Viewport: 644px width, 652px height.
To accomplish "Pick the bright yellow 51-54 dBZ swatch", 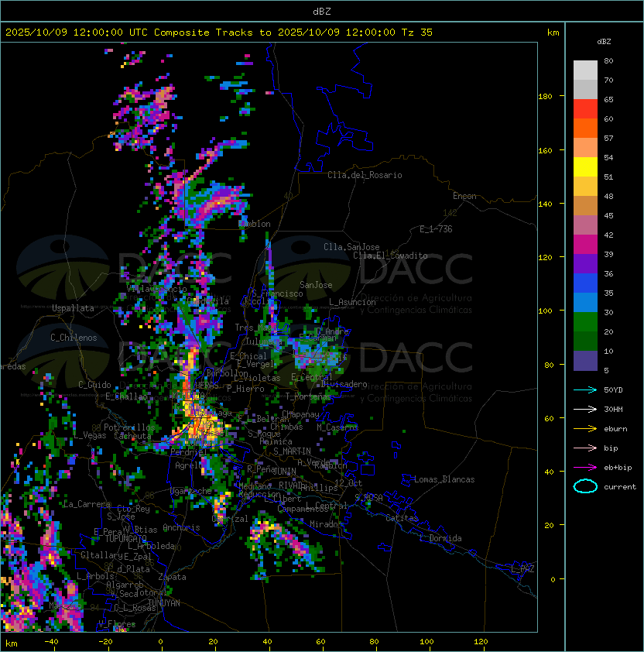I will [585, 167].
